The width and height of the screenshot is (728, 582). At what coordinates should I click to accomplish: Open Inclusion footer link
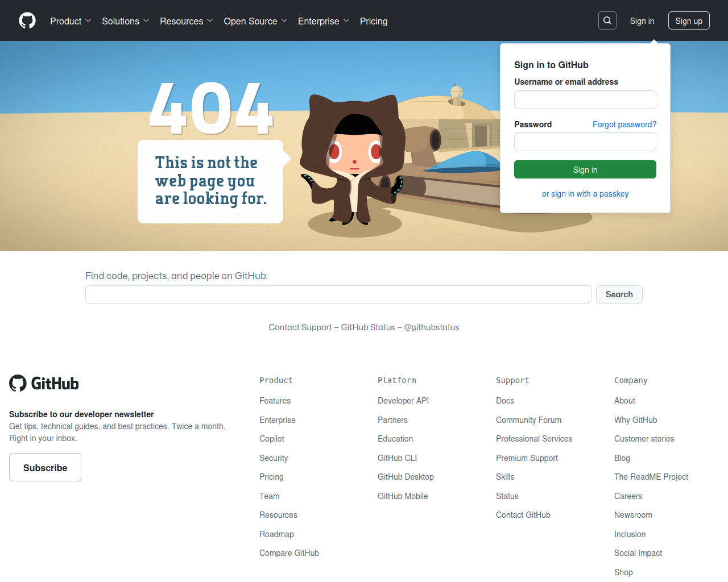[x=630, y=534]
